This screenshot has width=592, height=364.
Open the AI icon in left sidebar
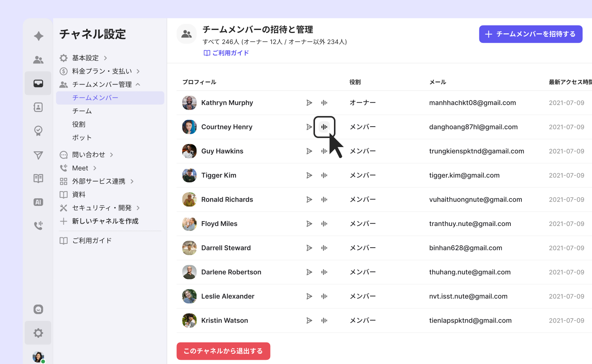[x=38, y=202]
